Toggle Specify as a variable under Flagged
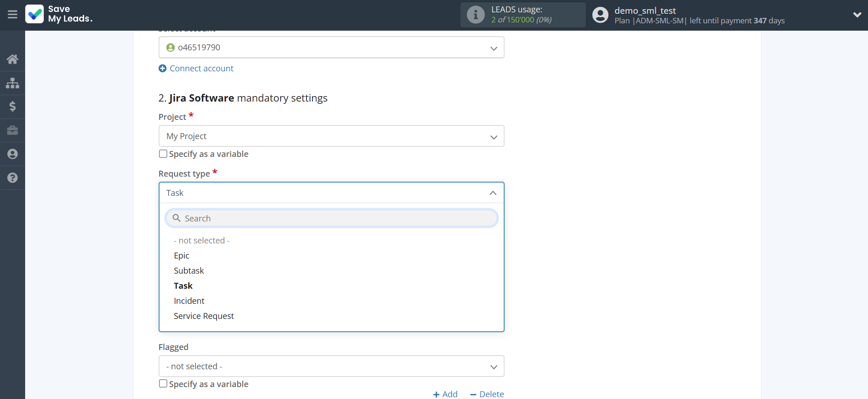 [x=163, y=384]
